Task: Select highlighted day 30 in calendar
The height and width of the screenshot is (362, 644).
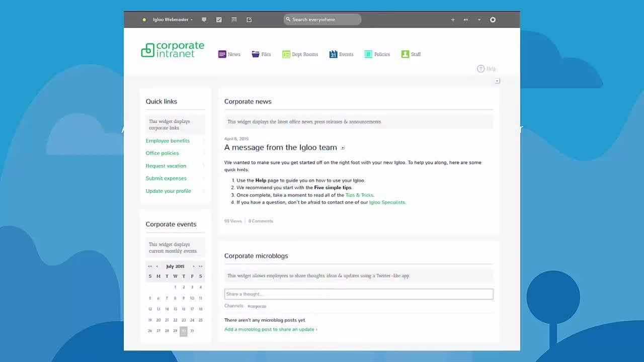Action: click(x=184, y=331)
